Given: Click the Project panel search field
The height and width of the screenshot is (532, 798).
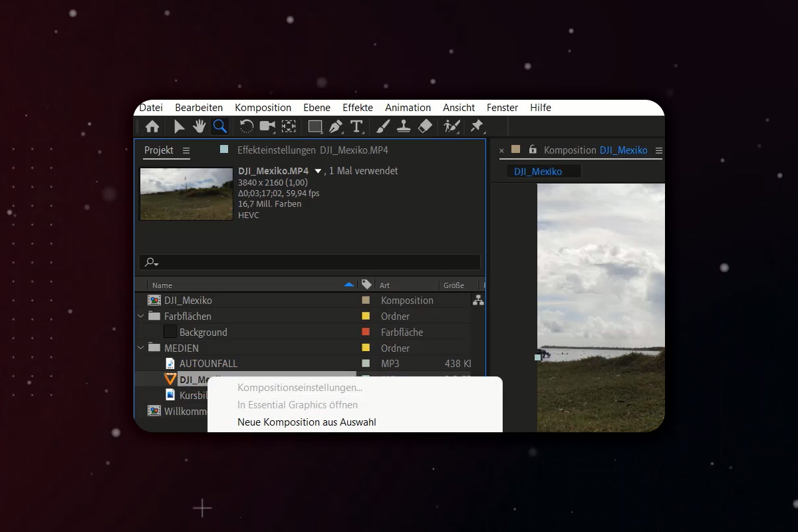Looking at the screenshot, I should tap(310, 262).
